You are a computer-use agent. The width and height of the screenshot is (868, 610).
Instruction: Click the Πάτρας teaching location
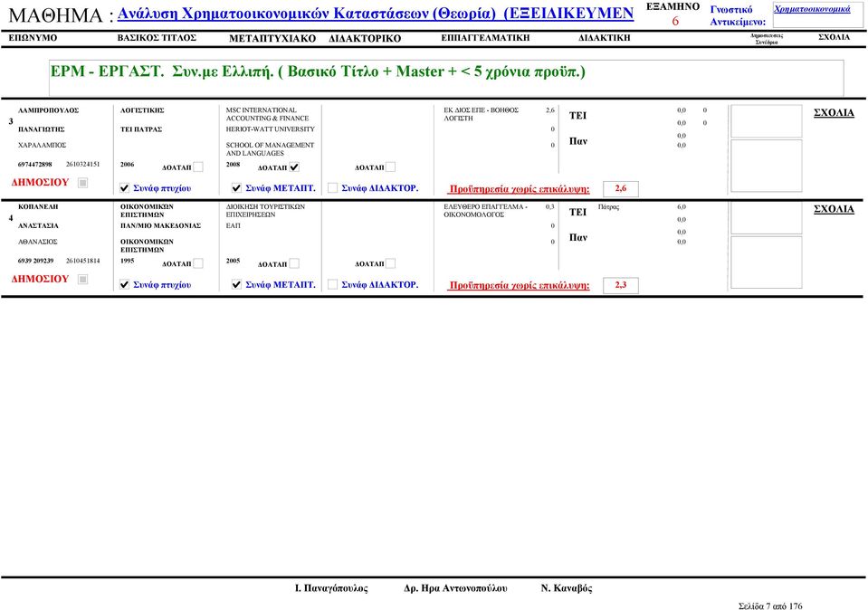pyautogui.click(x=609, y=207)
